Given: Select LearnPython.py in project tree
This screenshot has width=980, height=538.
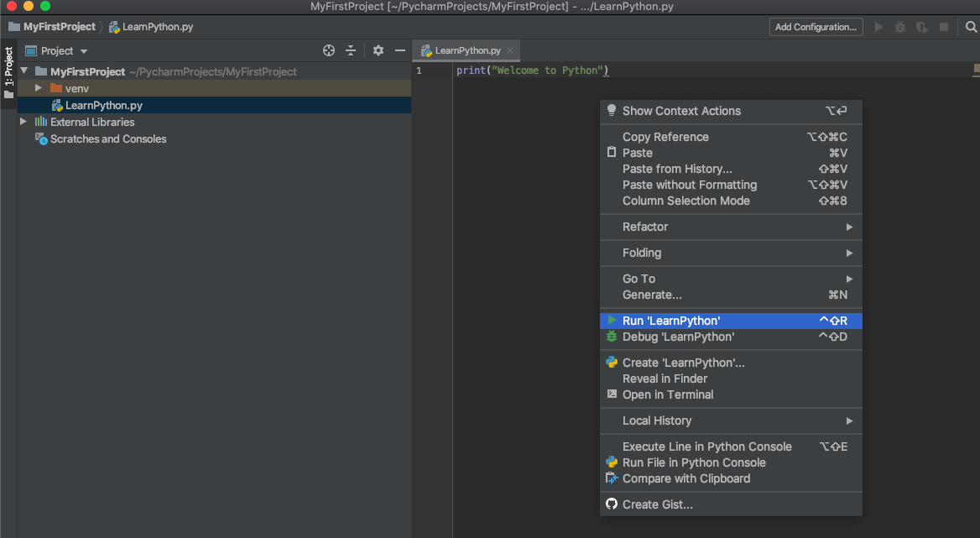Looking at the screenshot, I should tap(215, 105).
